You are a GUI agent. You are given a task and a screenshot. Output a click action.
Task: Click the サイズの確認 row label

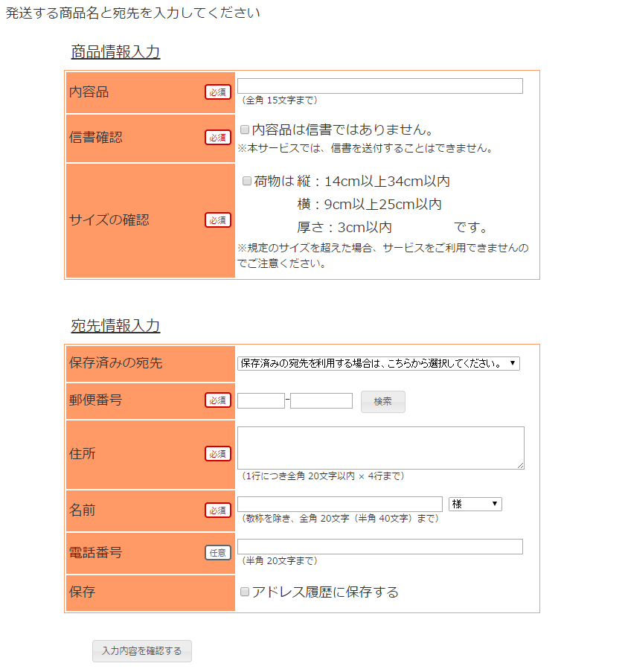(x=109, y=220)
